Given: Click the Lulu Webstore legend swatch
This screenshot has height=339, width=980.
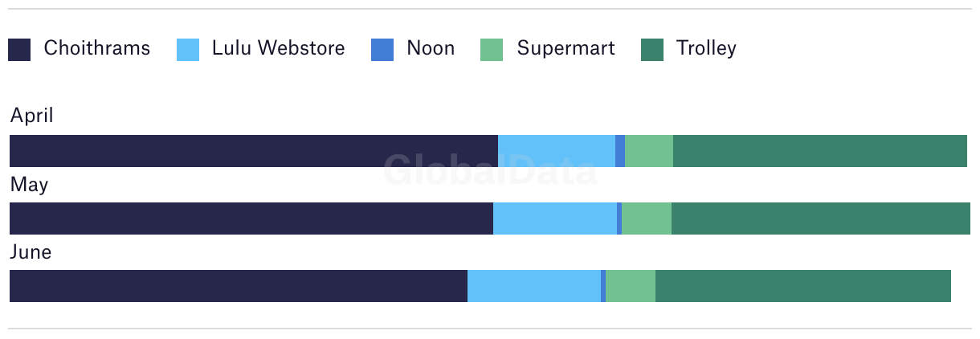Looking at the screenshot, I should pos(188,50).
